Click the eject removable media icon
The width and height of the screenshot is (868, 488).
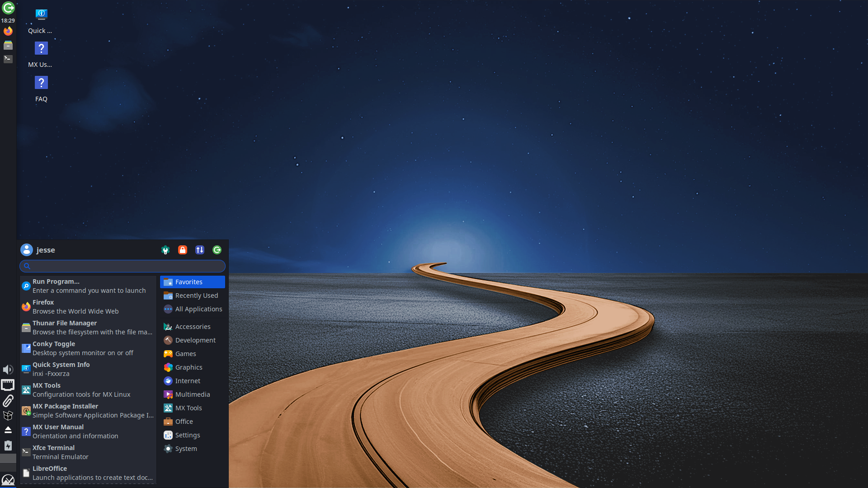click(8, 430)
